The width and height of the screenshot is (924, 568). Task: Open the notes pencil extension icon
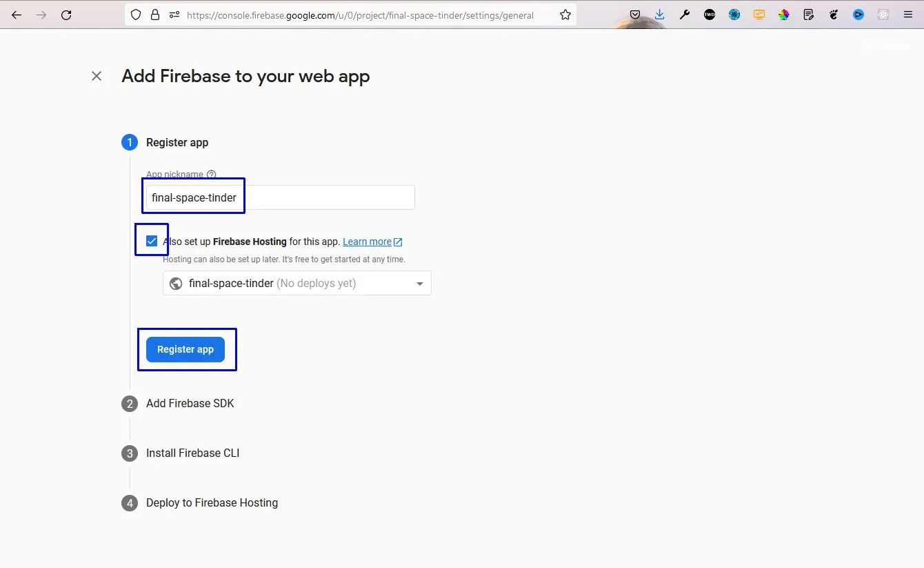point(809,14)
